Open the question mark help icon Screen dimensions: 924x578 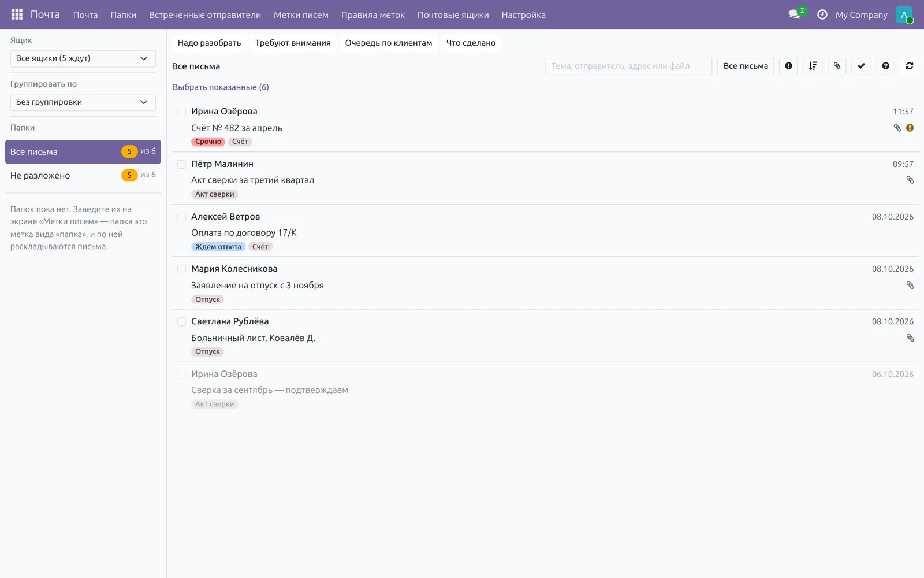click(x=885, y=66)
